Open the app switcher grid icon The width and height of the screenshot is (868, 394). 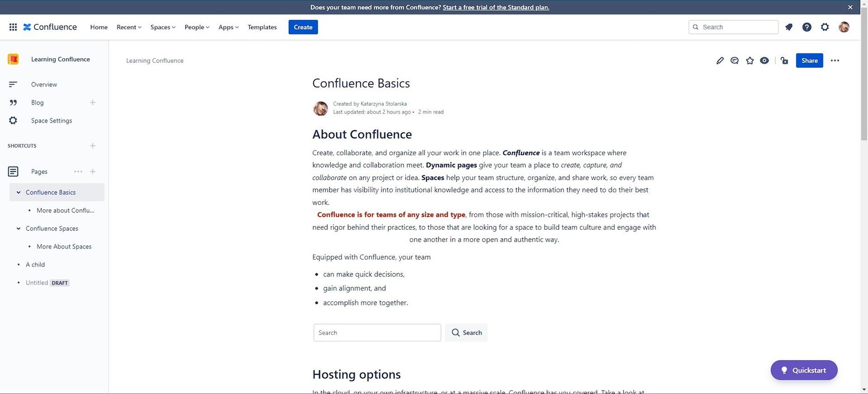coord(13,27)
